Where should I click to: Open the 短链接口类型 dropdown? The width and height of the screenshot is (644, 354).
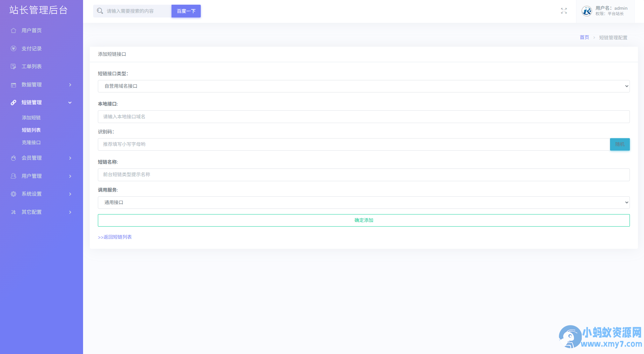364,86
